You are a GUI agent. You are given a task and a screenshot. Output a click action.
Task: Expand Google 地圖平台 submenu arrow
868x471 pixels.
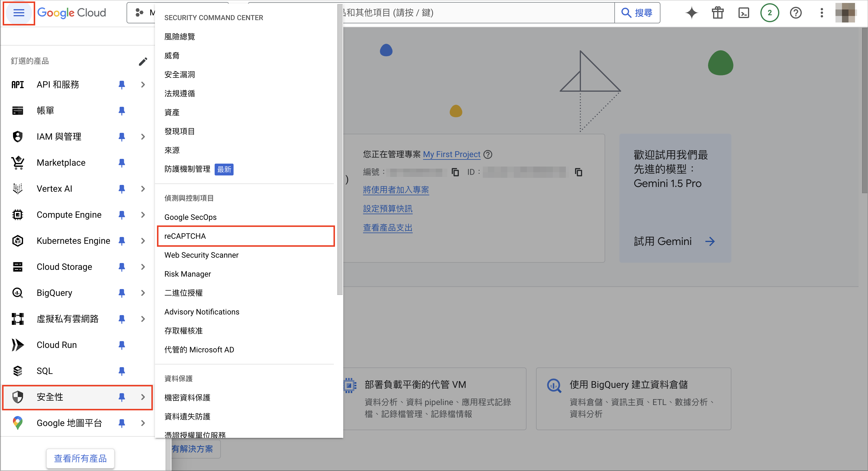click(143, 423)
